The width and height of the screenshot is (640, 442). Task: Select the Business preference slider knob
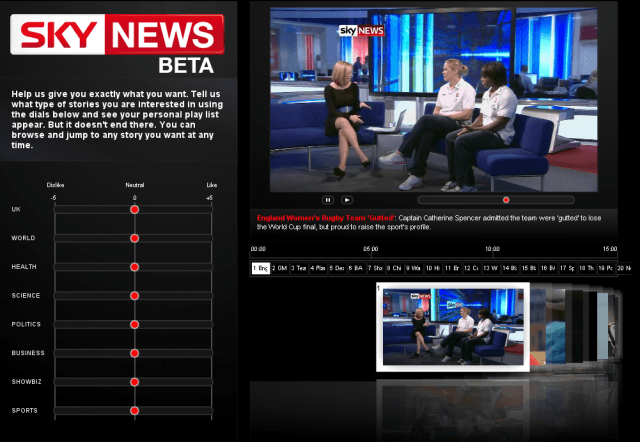tap(134, 353)
